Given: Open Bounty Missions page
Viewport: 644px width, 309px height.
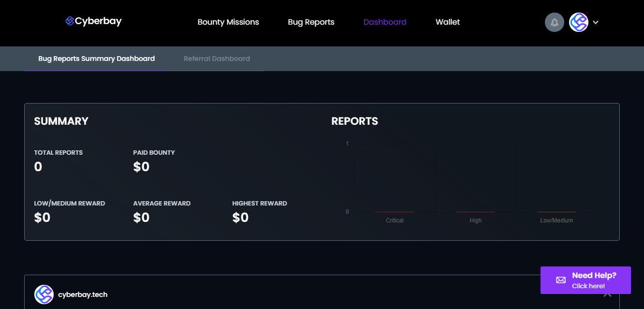Looking at the screenshot, I should pos(228,22).
